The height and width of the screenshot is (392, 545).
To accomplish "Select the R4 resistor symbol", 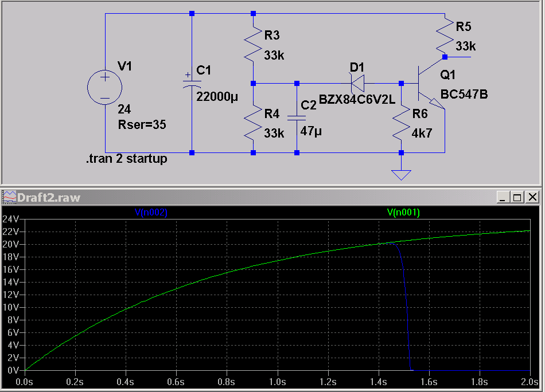I will click(253, 123).
